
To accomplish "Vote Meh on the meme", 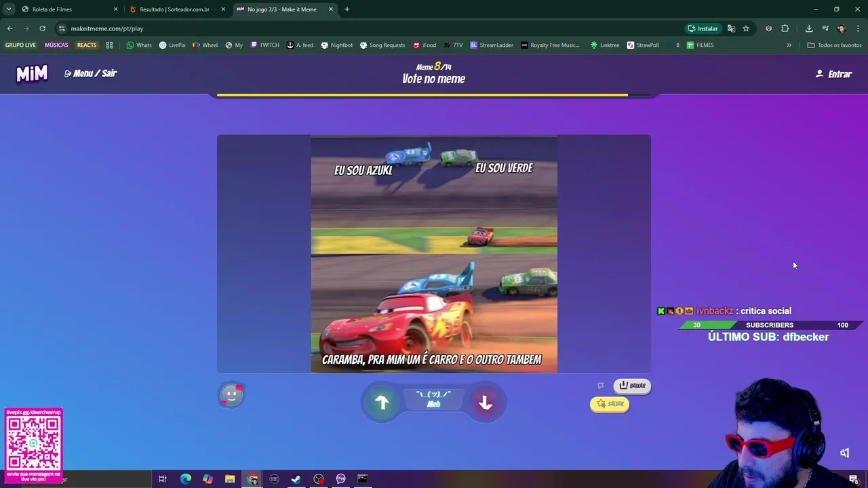I will [x=433, y=399].
